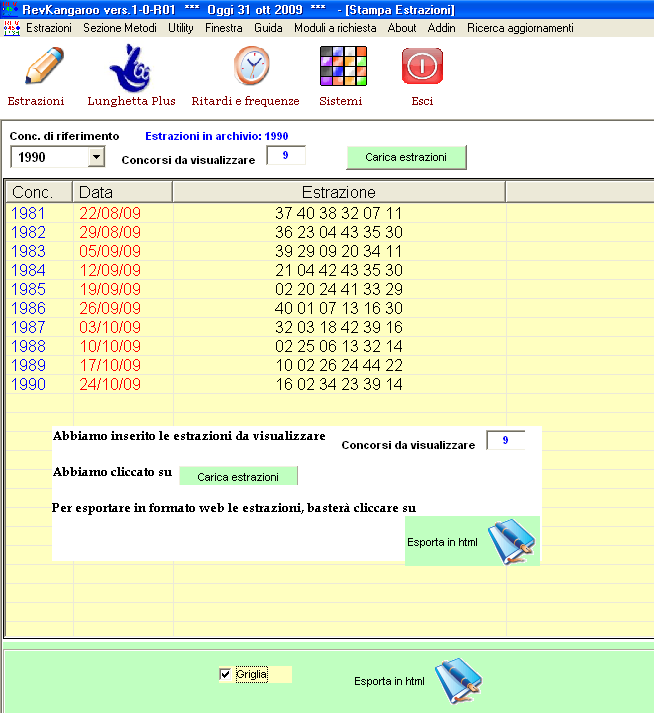Open the Utility menu
654x713 pixels.
click(181, 28)
